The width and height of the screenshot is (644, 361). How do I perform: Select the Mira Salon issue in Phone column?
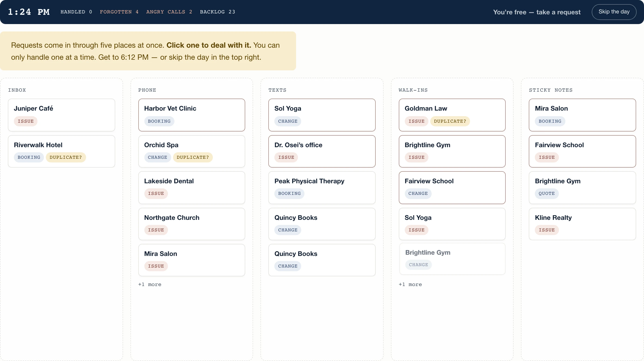point(192,260)
